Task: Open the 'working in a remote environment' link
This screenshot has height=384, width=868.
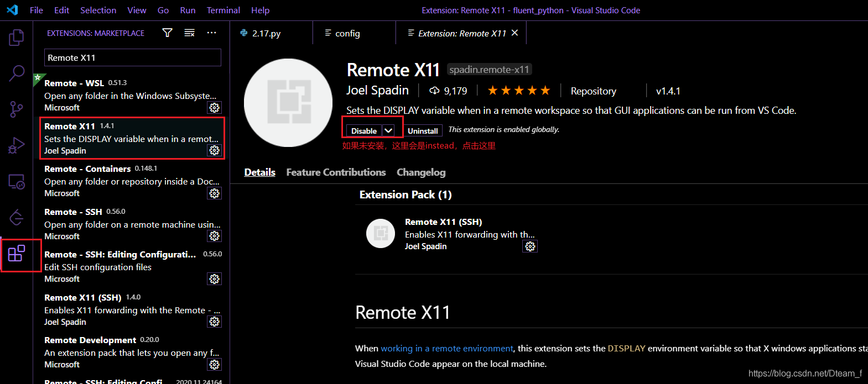Action: 447,348
